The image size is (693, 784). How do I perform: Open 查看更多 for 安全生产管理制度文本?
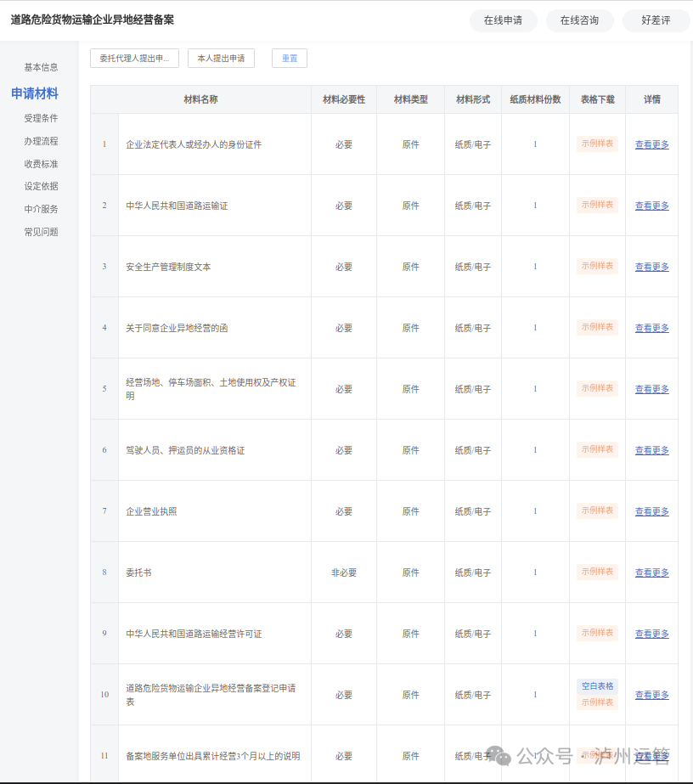[652, 267]
